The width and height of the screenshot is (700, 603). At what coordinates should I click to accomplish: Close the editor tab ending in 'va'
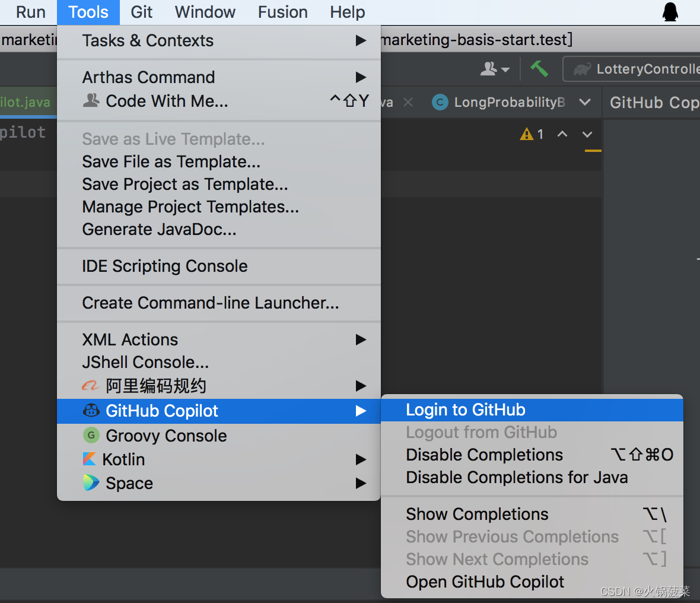coord(408,102)
